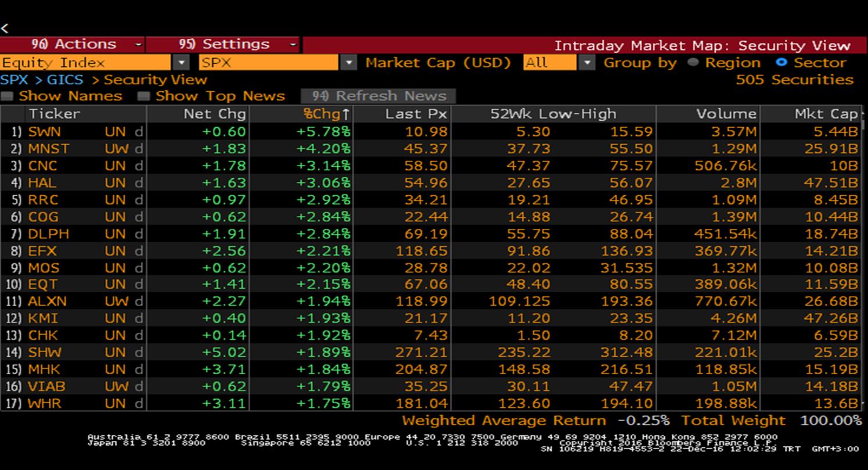Click the Total Weight 100.00% value
Image resolution: width=868 pixels, height=470 pixels.
click(x=831, y=421)
